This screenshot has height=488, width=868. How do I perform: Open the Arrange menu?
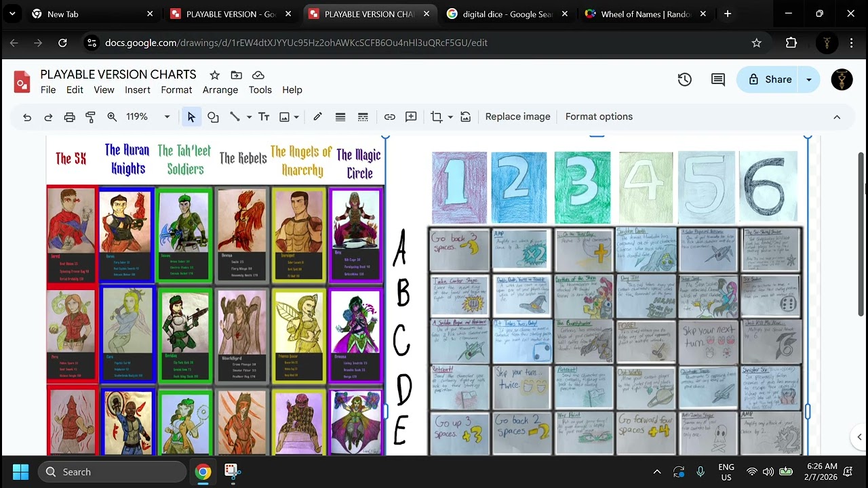coord(220,89)
